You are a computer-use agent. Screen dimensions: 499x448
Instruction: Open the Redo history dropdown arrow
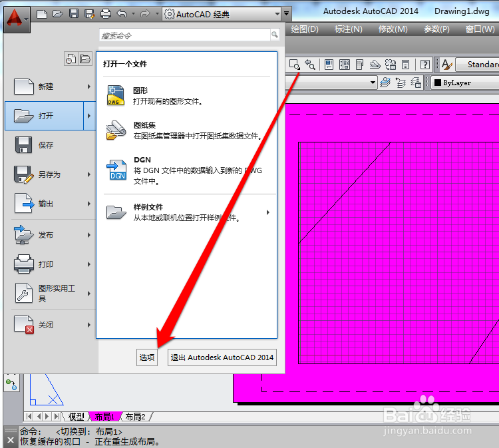pos(157,14)
